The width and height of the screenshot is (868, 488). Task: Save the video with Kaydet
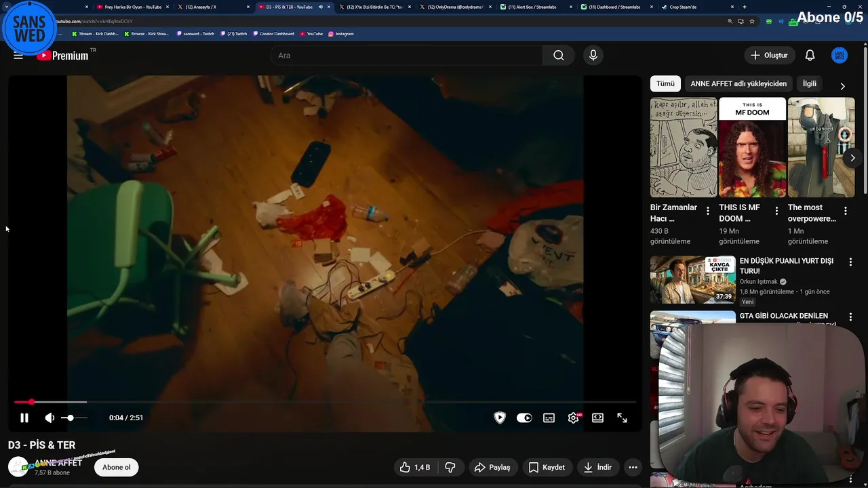pyautogui.click(x=547, y=467)
